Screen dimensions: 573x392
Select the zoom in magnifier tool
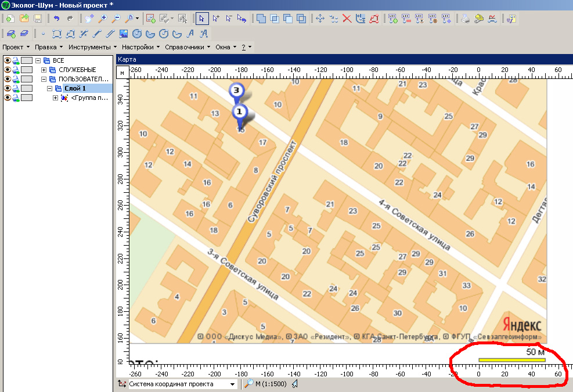103,19
